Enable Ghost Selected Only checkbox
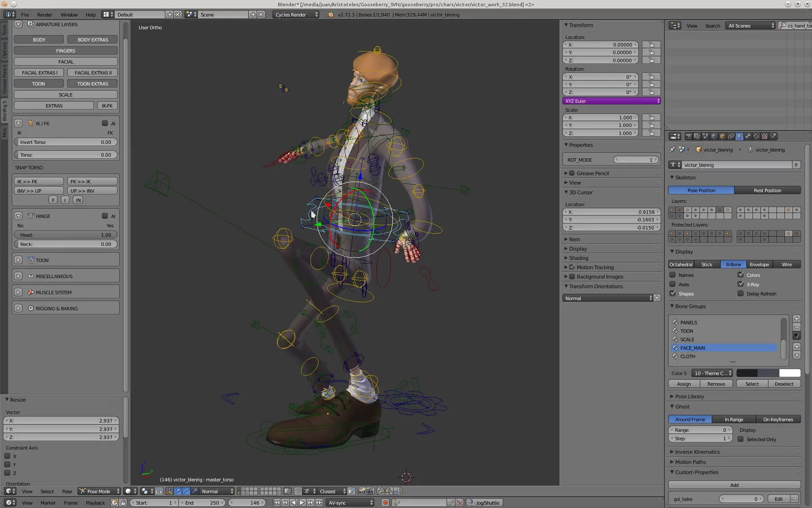The image size is (812, 508). click(741, 439)
